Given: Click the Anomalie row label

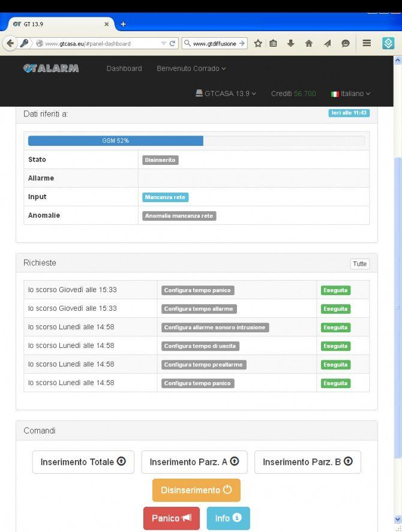Looking at the screenshot, I should [44, 215].
